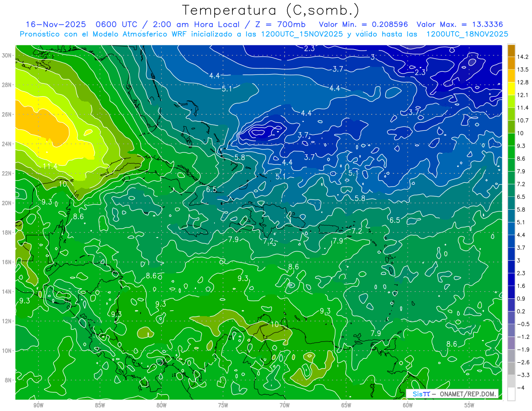Viewport: 532px width, 411px height.
Task: Click the 85W longitude axis label
Action: [100, 405]
